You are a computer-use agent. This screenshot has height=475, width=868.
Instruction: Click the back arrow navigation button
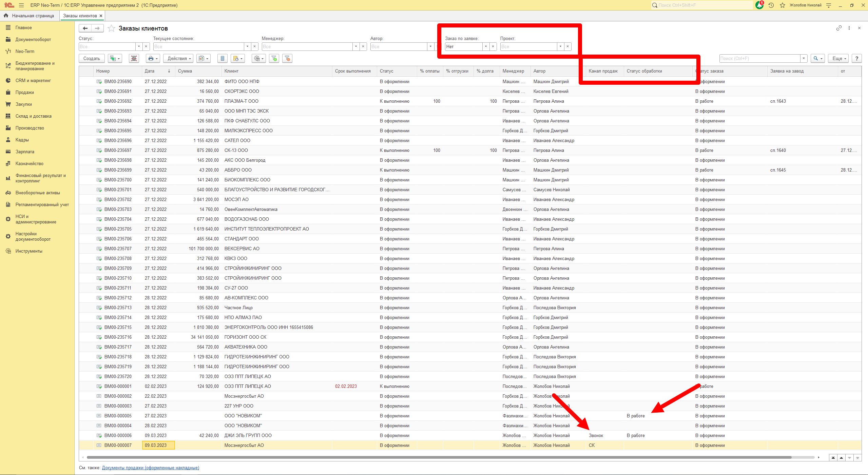(x=85, y=28)
